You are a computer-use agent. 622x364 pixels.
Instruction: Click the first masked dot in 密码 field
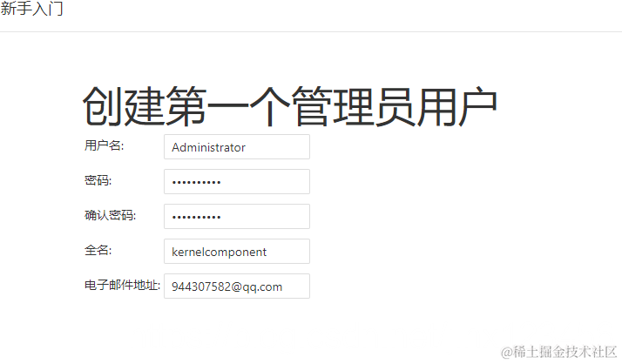pos(174,183)
